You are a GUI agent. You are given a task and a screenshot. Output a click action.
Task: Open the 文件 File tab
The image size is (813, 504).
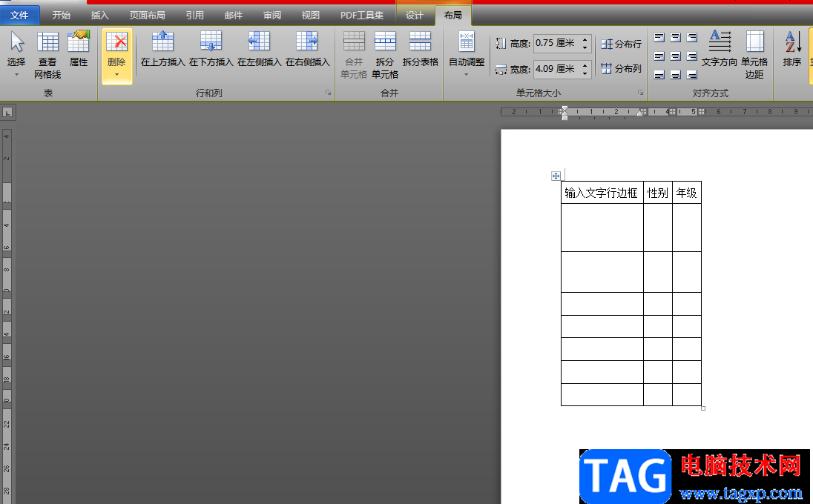point(19,16)
